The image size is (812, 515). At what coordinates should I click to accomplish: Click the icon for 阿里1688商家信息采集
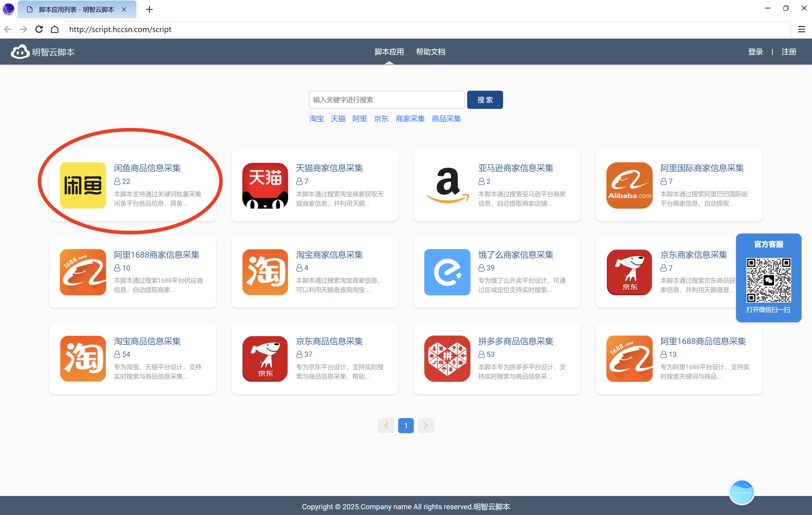click(x=83, y=272)
